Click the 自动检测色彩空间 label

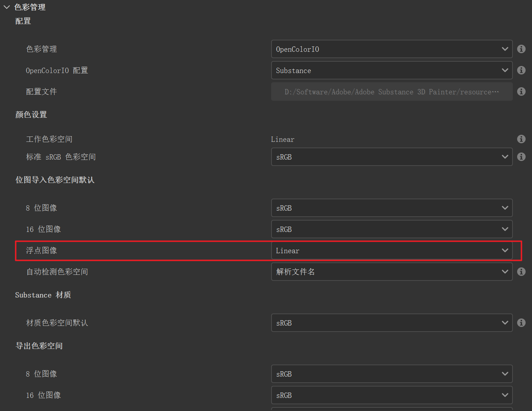click(x=57, y=272)
